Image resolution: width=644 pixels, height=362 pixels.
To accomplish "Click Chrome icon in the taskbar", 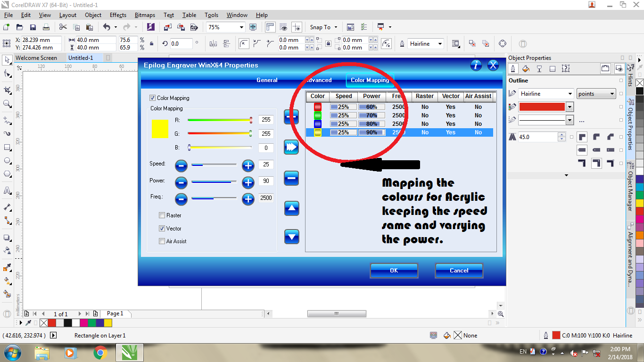I will pyautogui.click(x=100, y=353).
